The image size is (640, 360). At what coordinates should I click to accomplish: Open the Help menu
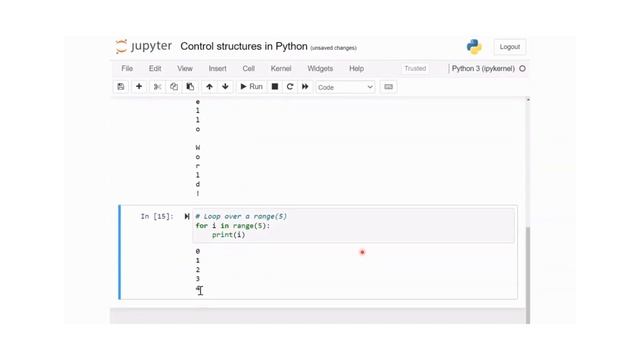(x=356, y=69)
